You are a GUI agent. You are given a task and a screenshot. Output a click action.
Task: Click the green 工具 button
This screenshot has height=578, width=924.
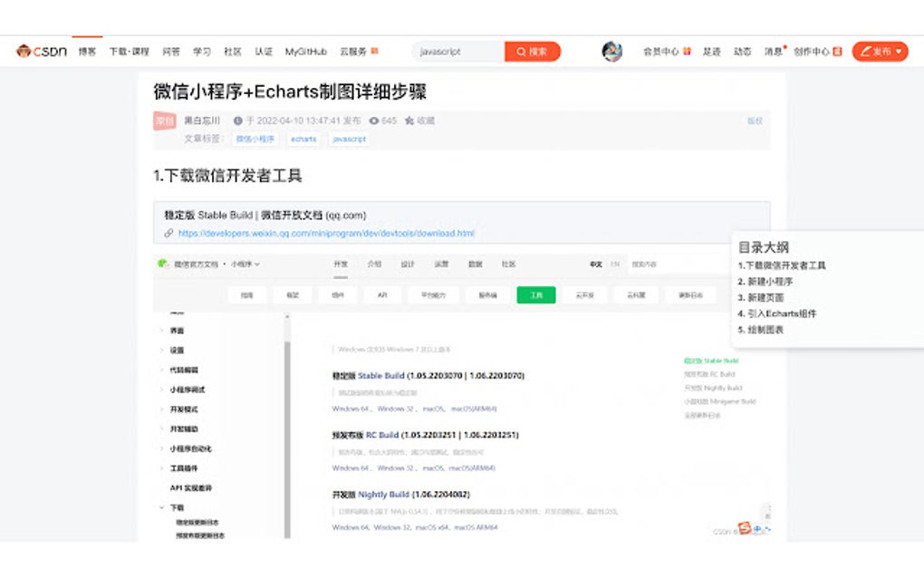click(535, 294)
